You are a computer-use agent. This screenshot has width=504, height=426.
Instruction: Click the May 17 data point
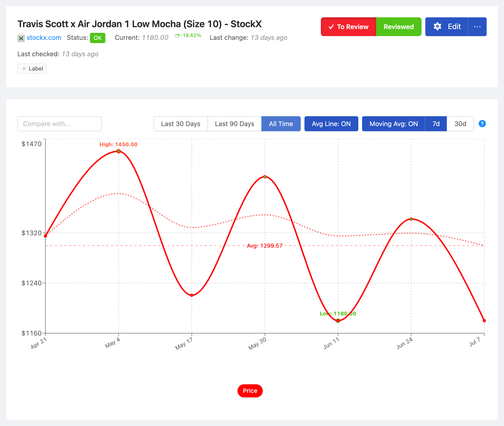(192, 295)
